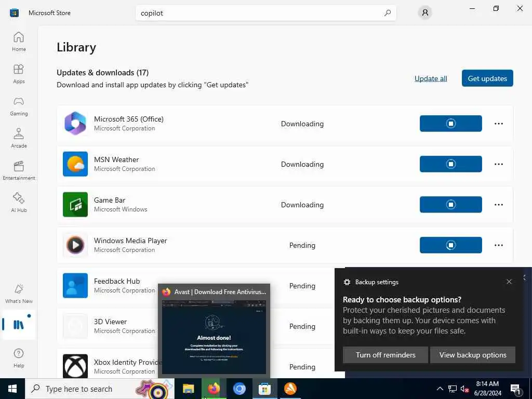The height and width of the screenshot is (399, 532).
Task: Click View backup options button
Action: pos(473,355)
